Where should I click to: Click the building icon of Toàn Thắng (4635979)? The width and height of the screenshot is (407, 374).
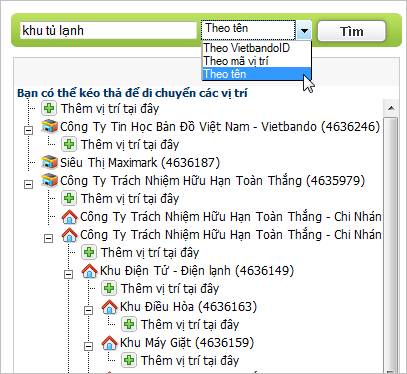[49, 180]
